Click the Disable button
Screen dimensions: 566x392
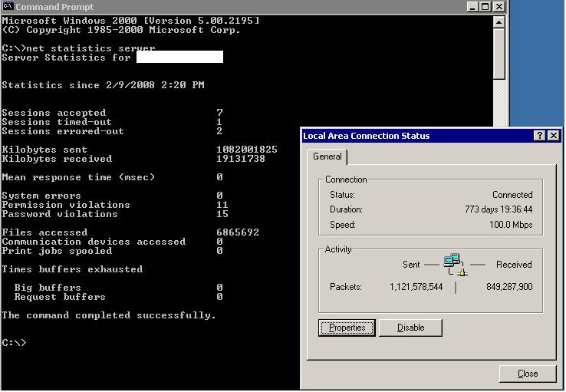point(410,328)
